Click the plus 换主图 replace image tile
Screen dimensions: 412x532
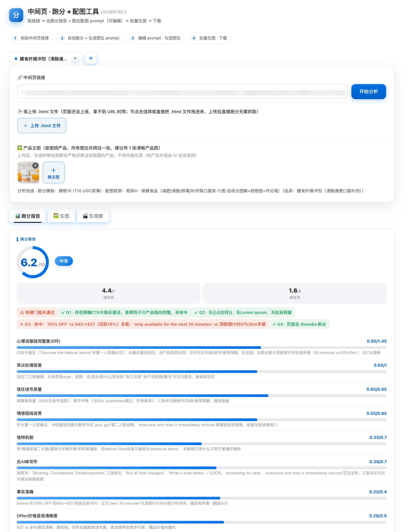54,172
